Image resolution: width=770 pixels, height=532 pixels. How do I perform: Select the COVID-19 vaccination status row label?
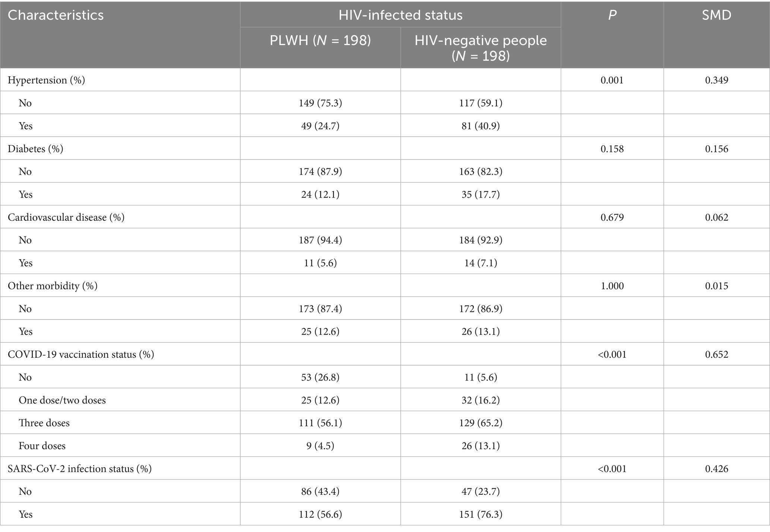81,354
